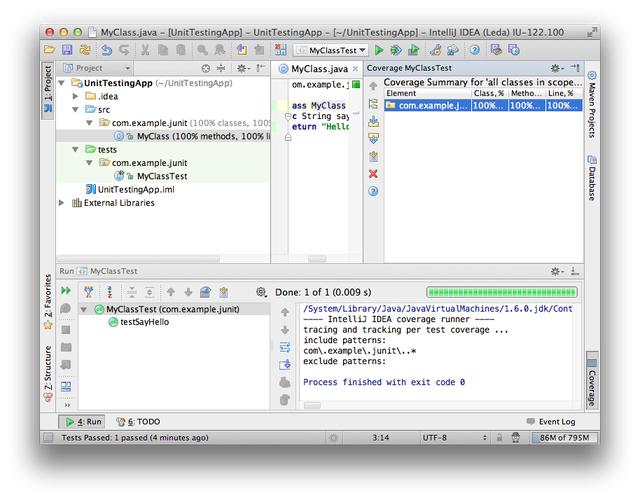640x500 pixels.
Task: Open Coverage panel gear settings
Action: click(x=557, y=68)
